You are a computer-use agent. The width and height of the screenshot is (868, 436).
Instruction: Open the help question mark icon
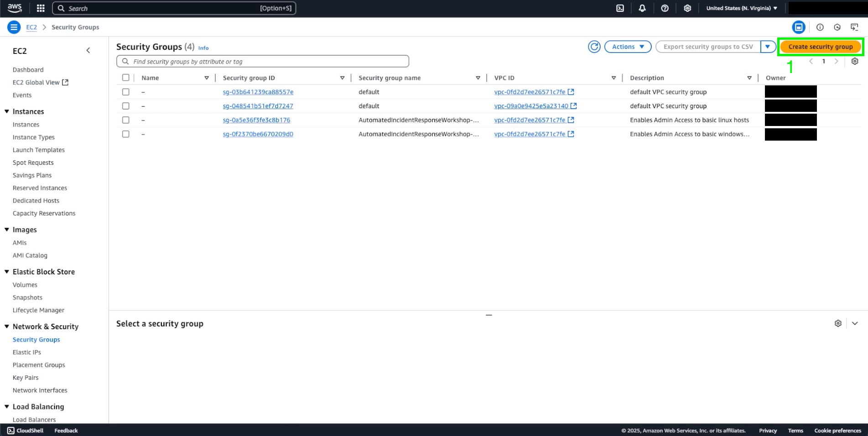pyautogui.click(x=665, y=8)
